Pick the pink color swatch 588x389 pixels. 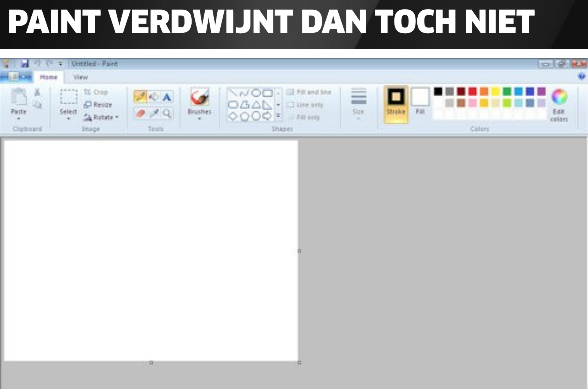(473, 103)
